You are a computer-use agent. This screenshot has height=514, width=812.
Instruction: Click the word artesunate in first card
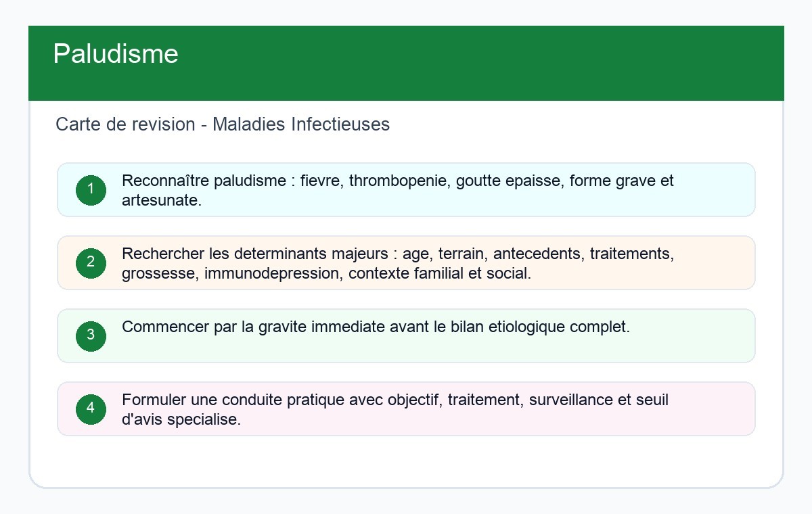click(162, 201)
